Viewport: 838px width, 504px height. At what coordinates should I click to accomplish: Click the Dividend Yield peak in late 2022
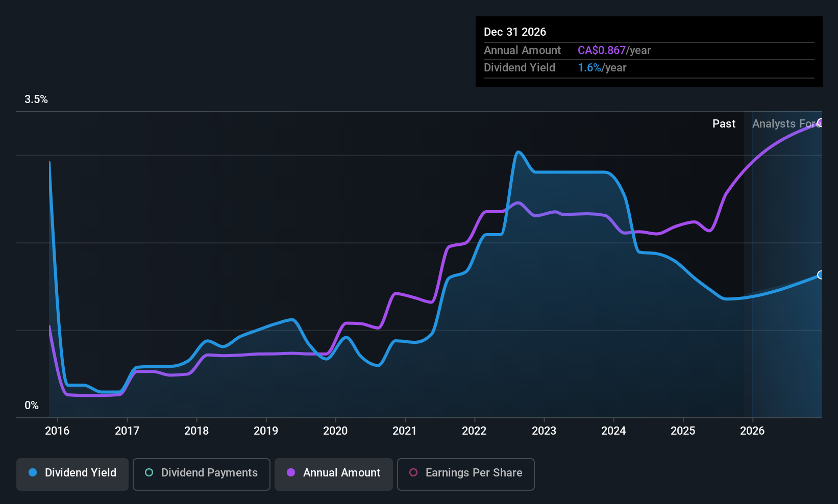(x=519, y=152)
